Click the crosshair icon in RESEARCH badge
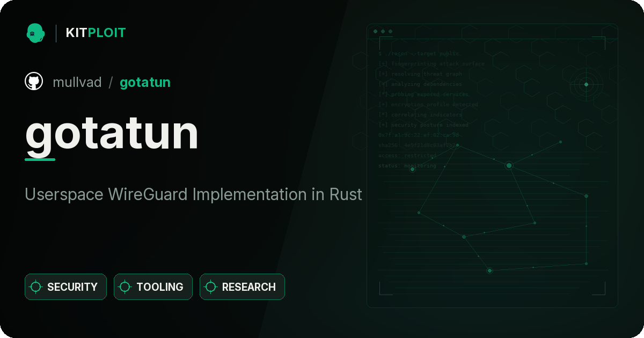Image resolution: width=644 pixels, height=338 pixels. (x=211, y=287)
